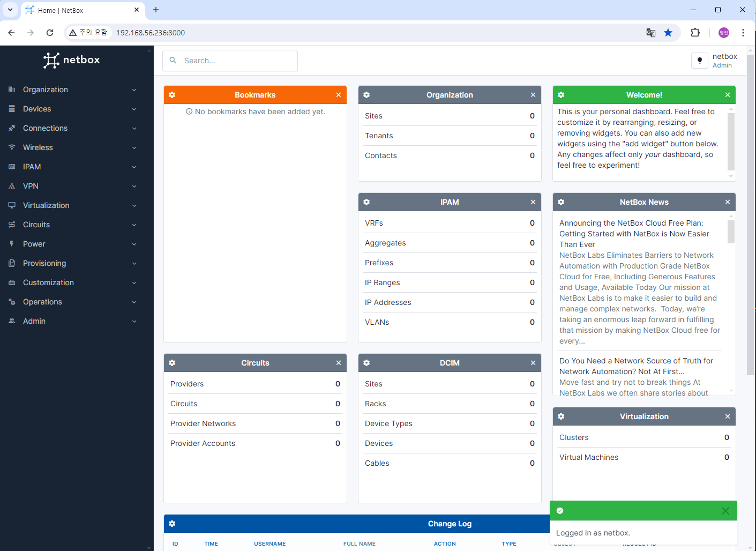Close the Bookmarks widget
The width and height of the screenshot is (756, 551).
339,95
